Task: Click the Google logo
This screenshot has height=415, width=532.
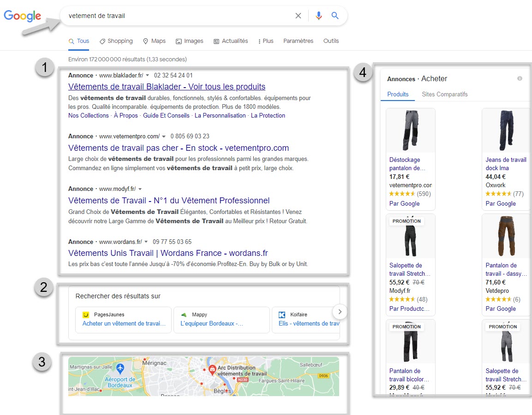Action: point(23,16)
